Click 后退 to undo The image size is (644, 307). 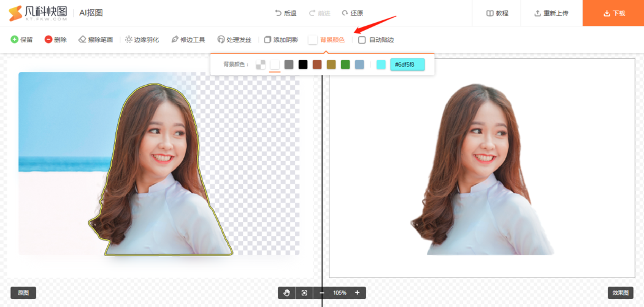pos(286,13)
